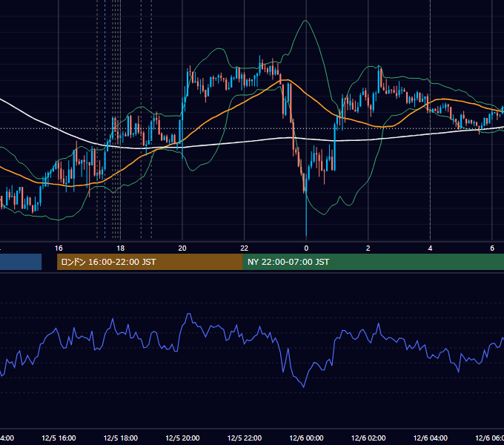504x445 pixels.
Task: Click the NY 22:00-07:00 JST session bar
Action: (x=373, y=262)
